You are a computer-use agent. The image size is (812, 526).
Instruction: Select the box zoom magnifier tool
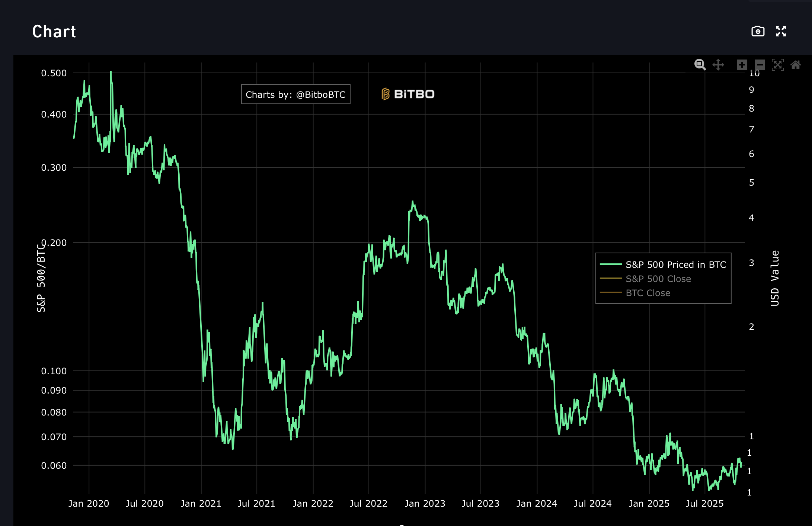pyautogui.click(x=700, y=65)
